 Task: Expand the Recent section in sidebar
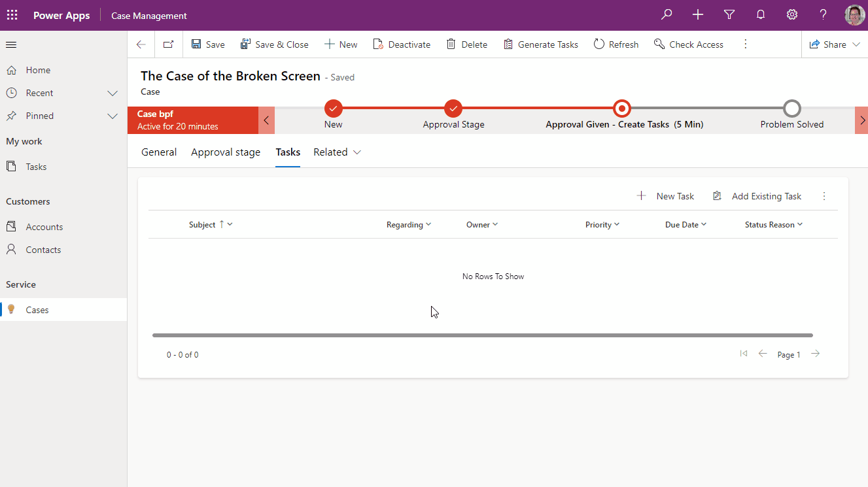tap(111, 92)
